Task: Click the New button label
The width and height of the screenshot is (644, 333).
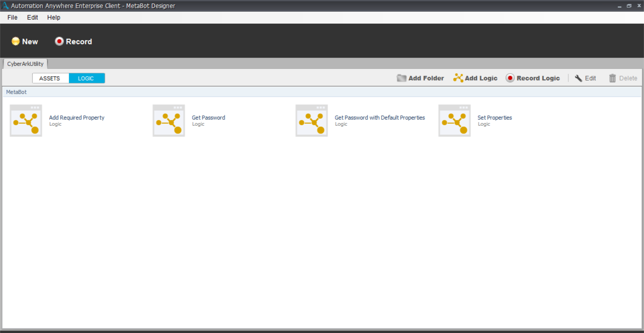Action: coord(30,42)
